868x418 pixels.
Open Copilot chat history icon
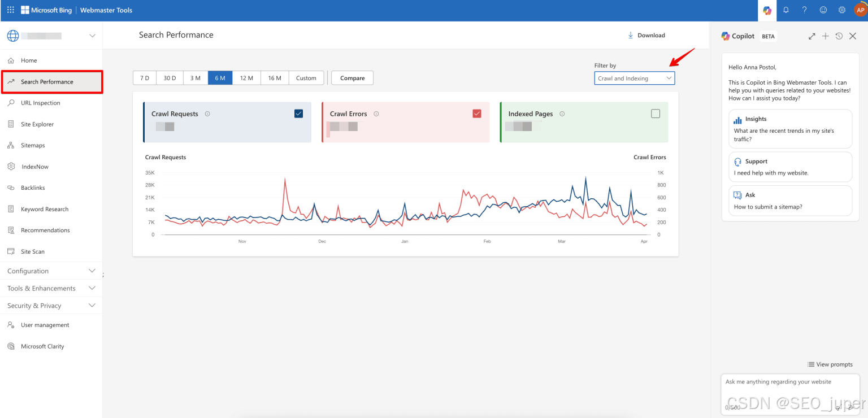pos(839,36)
